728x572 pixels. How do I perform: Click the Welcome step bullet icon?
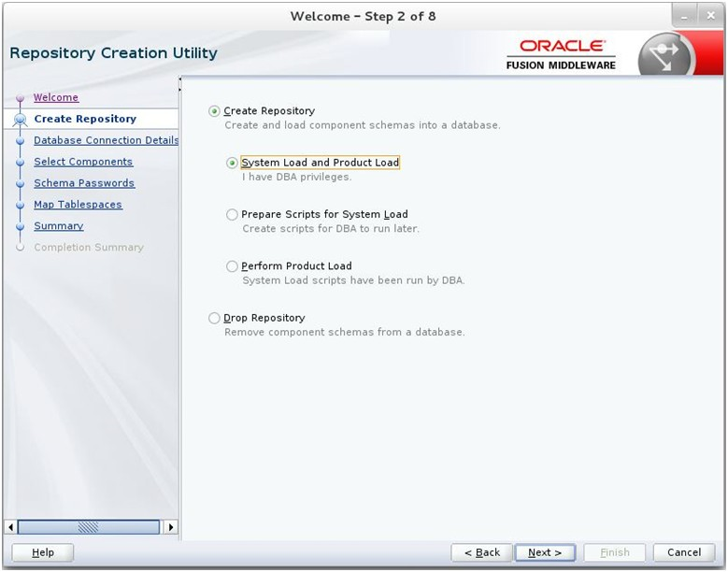pos(20,98)
